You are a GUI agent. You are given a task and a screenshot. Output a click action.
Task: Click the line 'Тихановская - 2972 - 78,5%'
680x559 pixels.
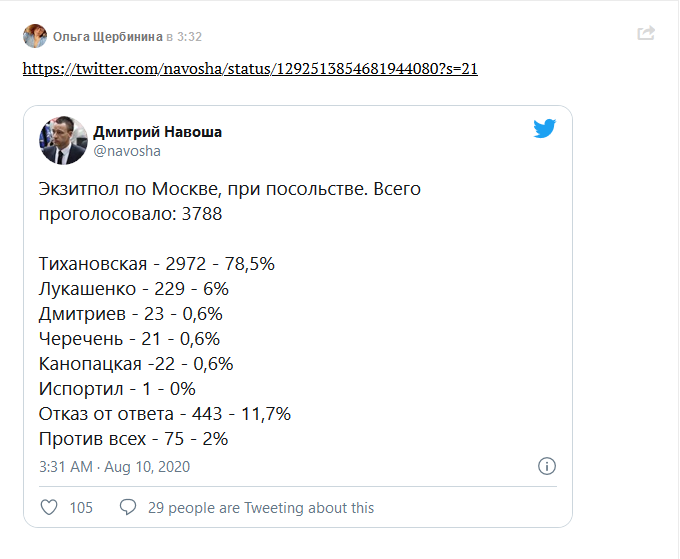click(x=157, y=264)
